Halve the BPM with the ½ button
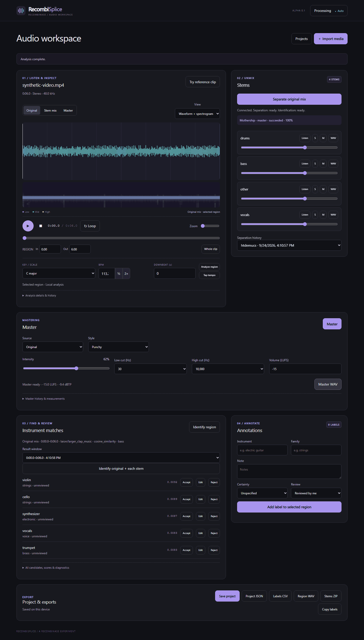Screen dimensions: 364x640 (119, 273)
